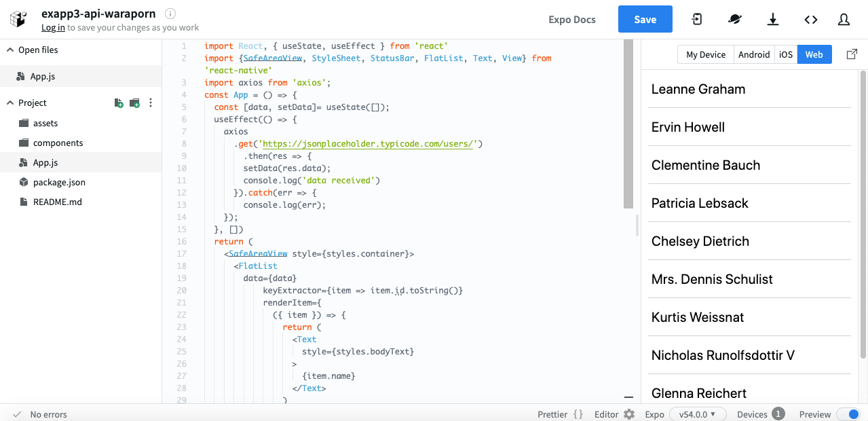Add a new file in Project
Image resolution: width=868 pixels, height=421 pixels.
click(x=119, y=103)
